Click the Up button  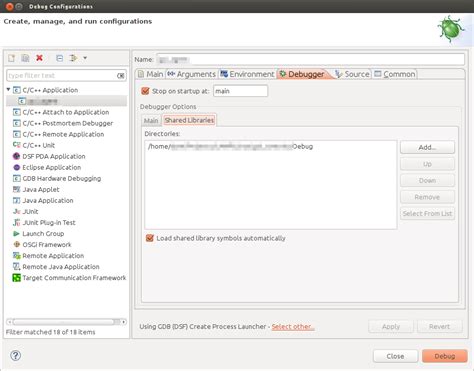427,164
